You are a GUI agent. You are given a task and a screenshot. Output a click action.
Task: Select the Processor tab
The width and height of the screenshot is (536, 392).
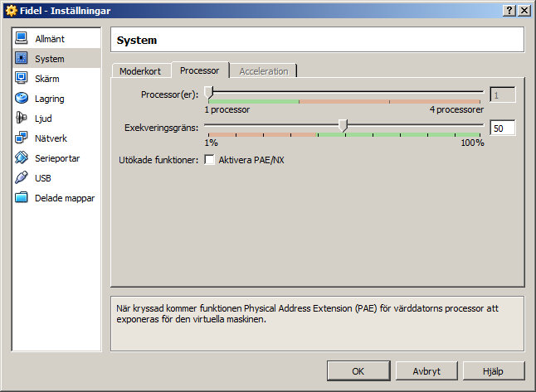[199, 70]
